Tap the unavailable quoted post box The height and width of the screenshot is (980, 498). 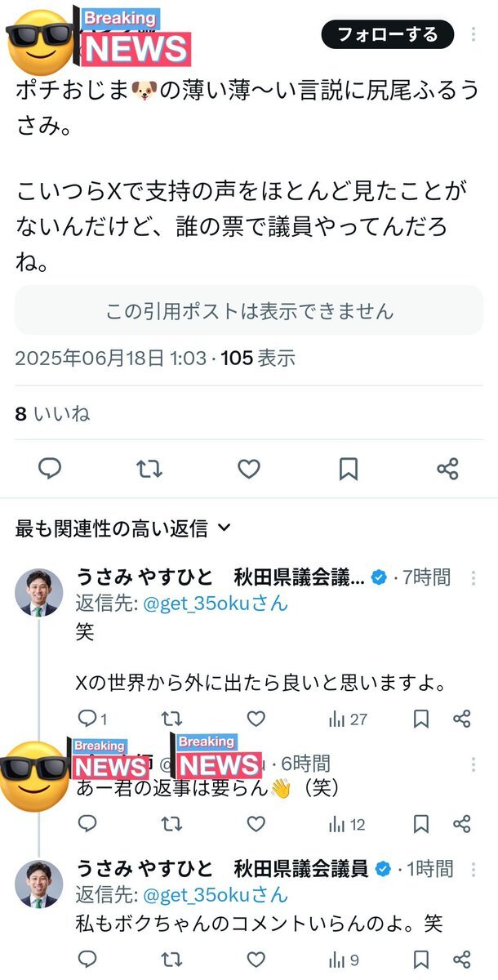[249, 311]
